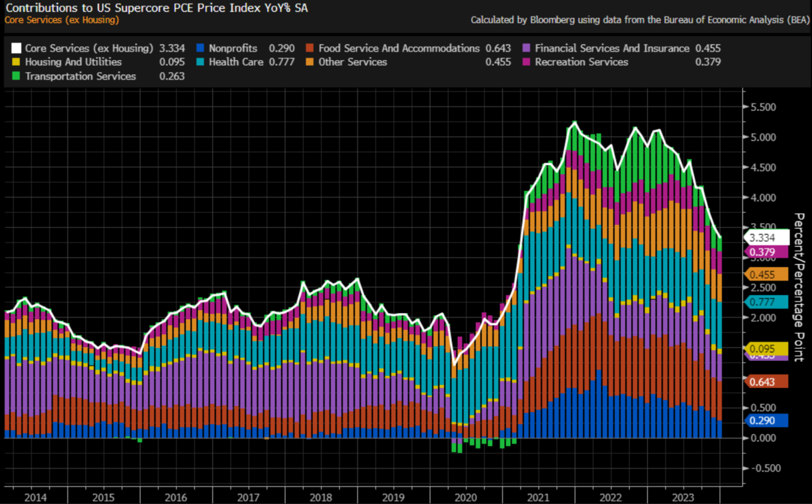The image size is (812, 504).
Task: Click the green Transportation Services legend swatch
Action: pos(16,76)
